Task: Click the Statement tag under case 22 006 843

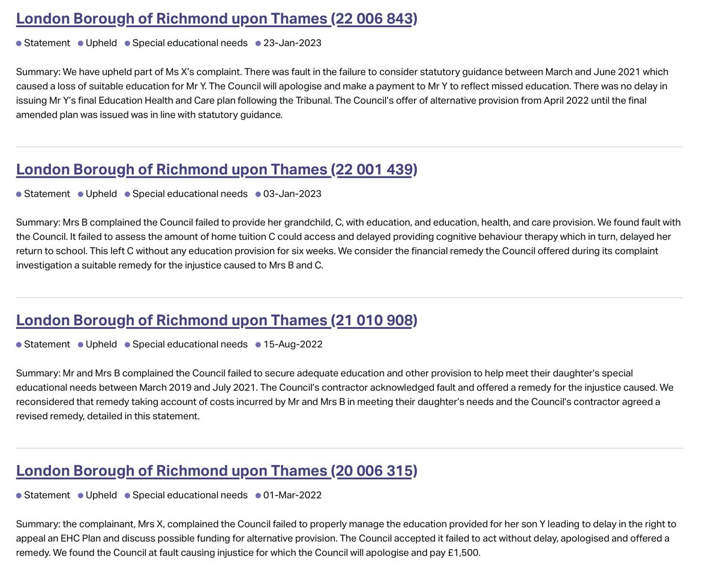Action: coord(47,43)
